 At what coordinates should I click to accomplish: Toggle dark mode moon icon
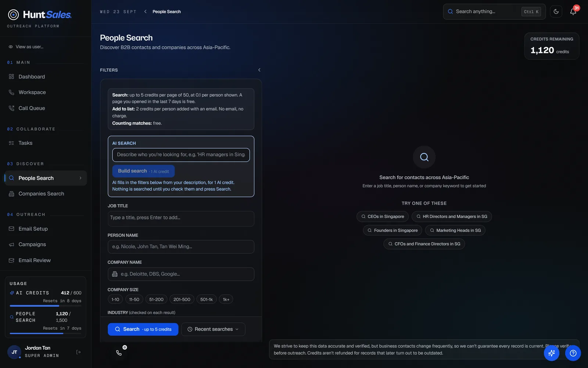tap(556, 11)
